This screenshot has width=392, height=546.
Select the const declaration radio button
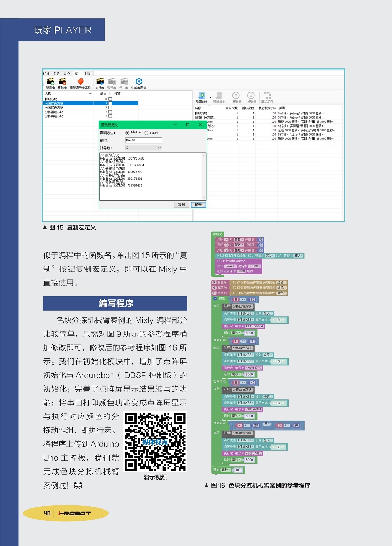click(146, 133)
